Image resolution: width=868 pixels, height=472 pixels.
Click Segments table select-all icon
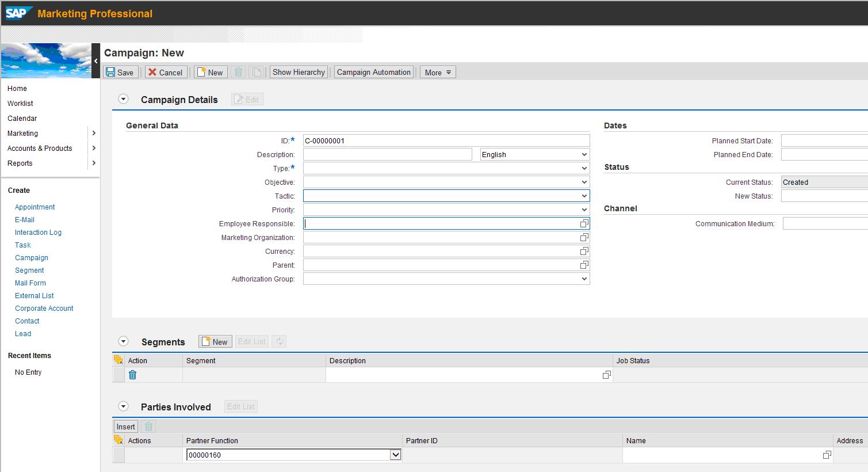(x=118, y=360)
